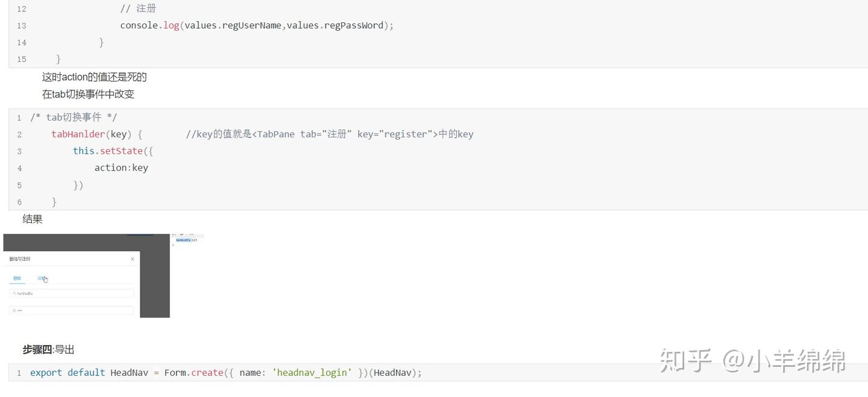Click the export default HeadNav code line

[x=225, y=373]
